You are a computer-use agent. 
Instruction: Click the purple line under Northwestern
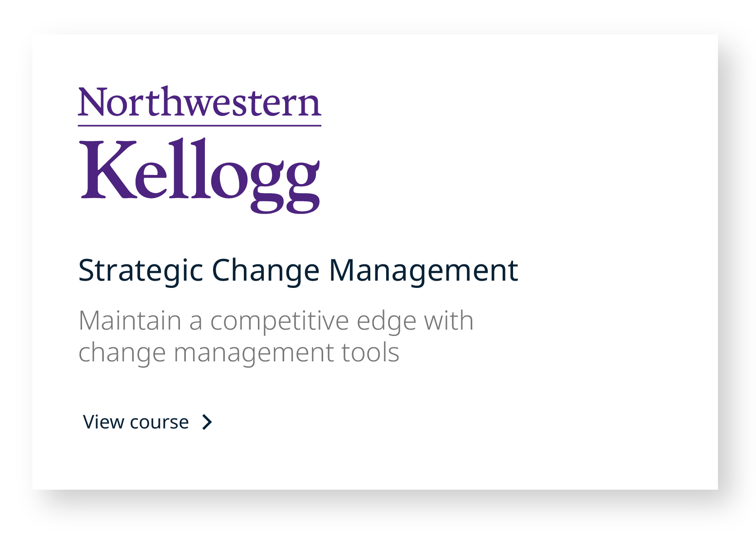199,126
